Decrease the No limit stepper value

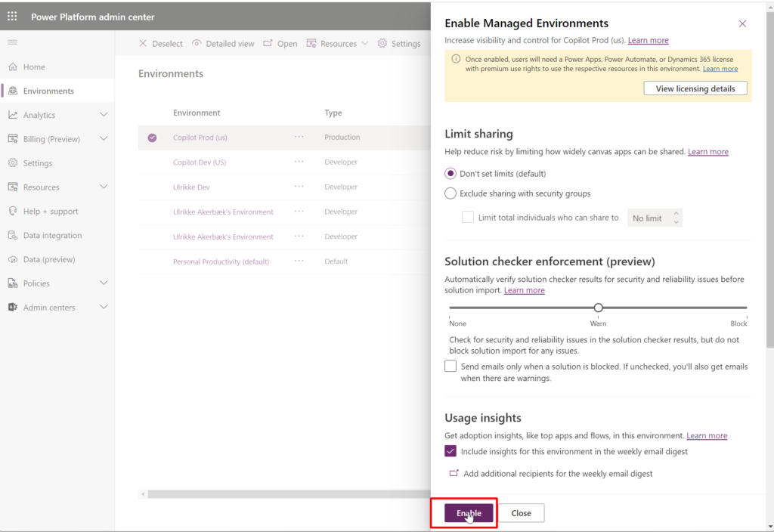pos(676,223)
